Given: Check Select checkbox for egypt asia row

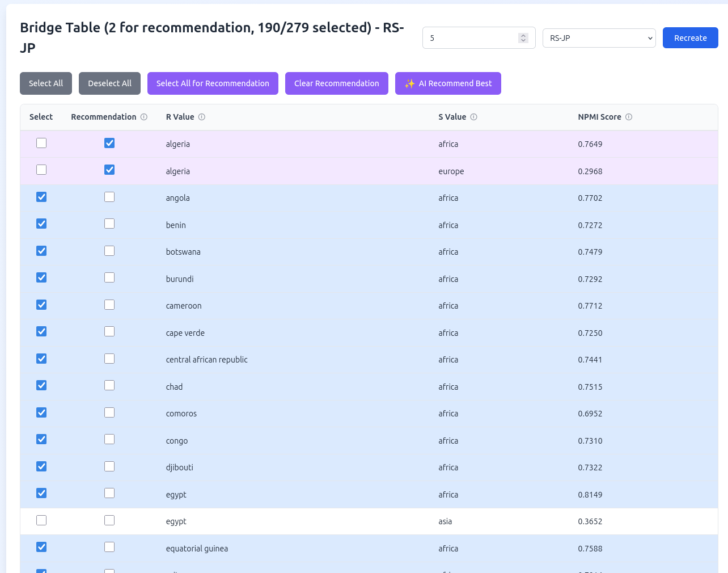Looking at the screenshot, I should (x=41, y=520).
